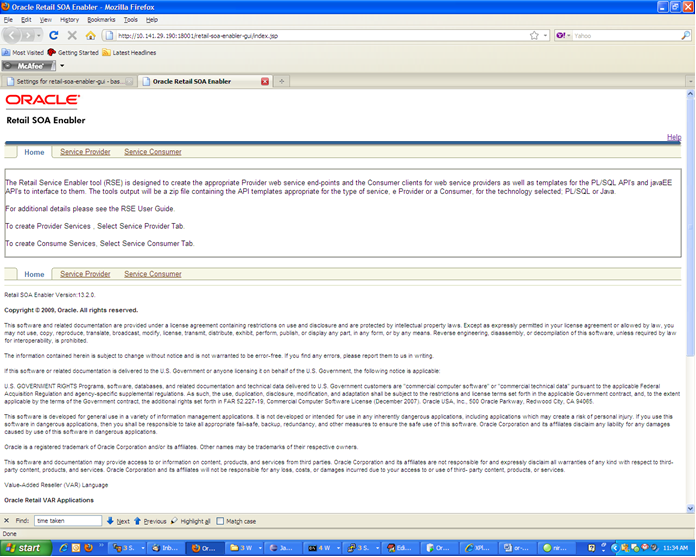This screenshot has width=696, height=557.
Task: Click the vertical scrollbar thumb
Action: 690,226
